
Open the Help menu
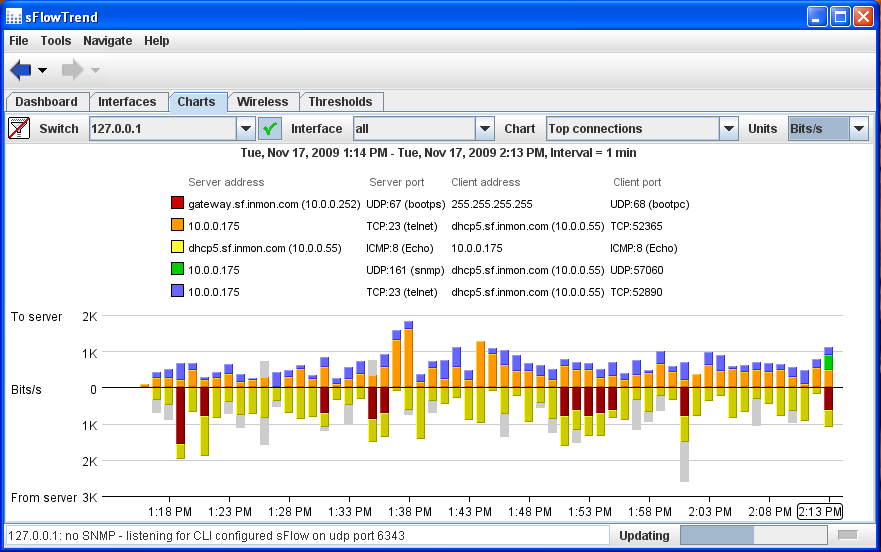[x=156, y=40]
